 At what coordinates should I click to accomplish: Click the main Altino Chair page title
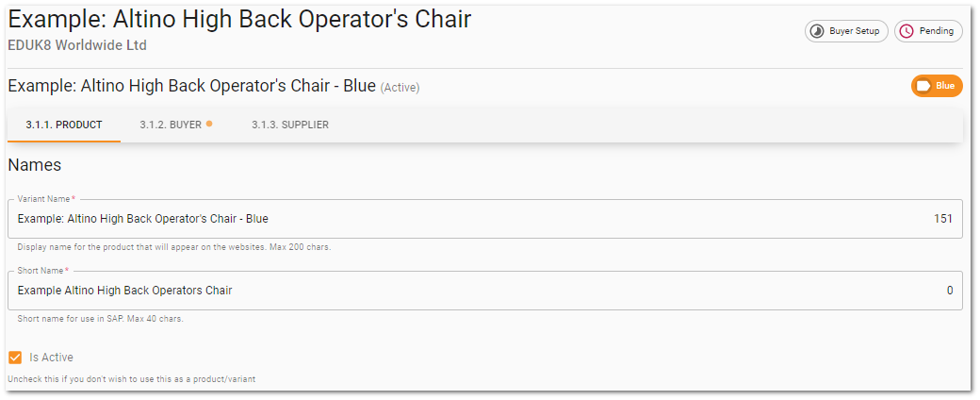(239, 20)
